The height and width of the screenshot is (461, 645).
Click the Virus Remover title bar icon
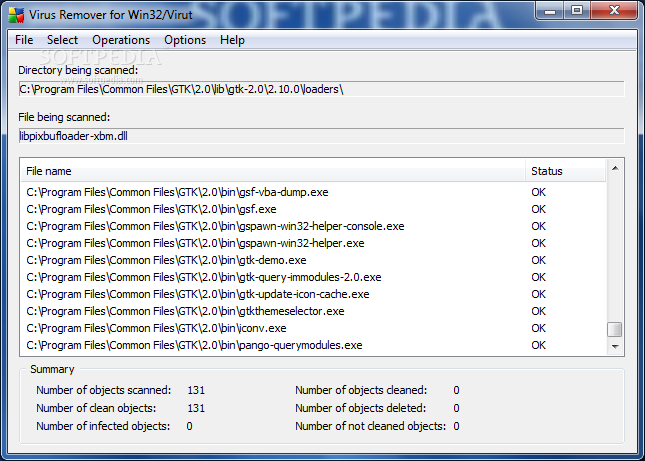[16, 15]
